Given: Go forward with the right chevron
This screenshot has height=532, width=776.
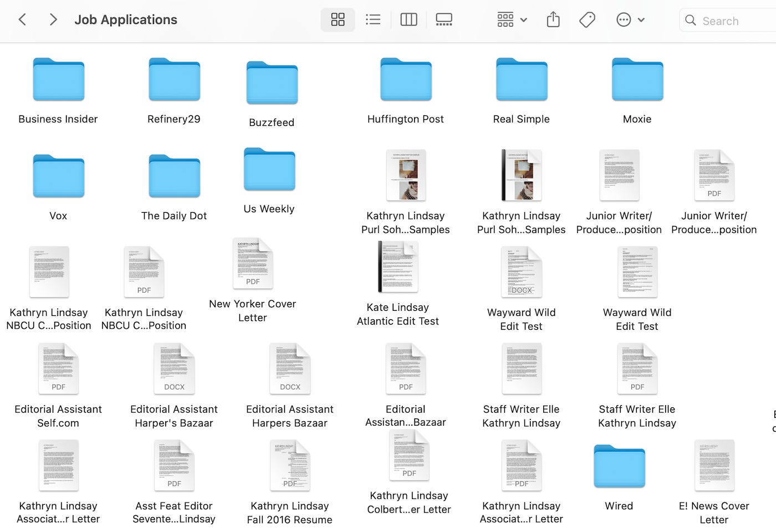Looking at the screenshot, I should pos(53,20).
